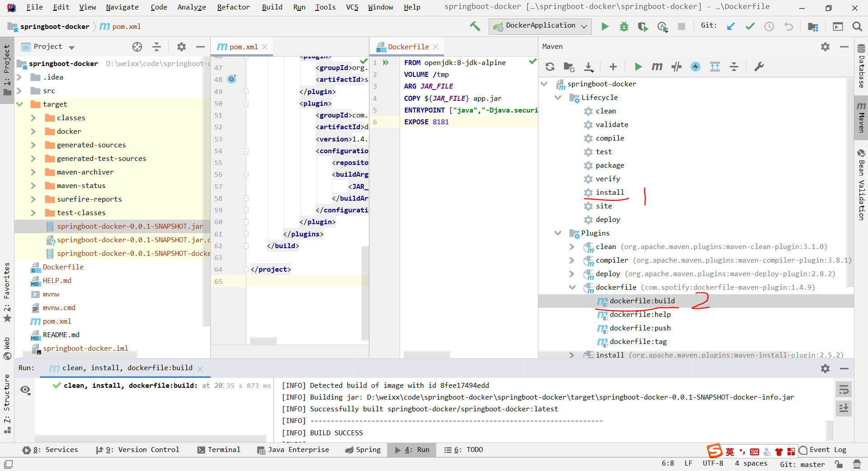Open Project panel gear settings
Screen dimensions: 868x471
coord(181,47)
